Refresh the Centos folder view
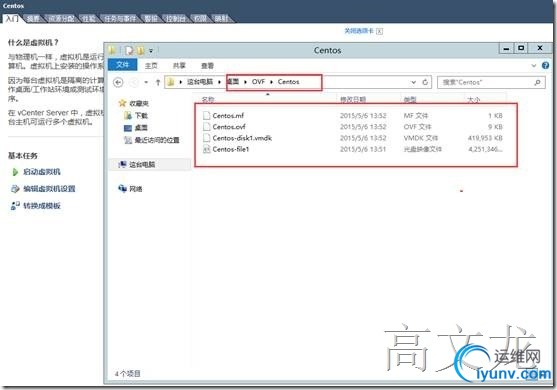557x390 pixels. coord(425,82)
